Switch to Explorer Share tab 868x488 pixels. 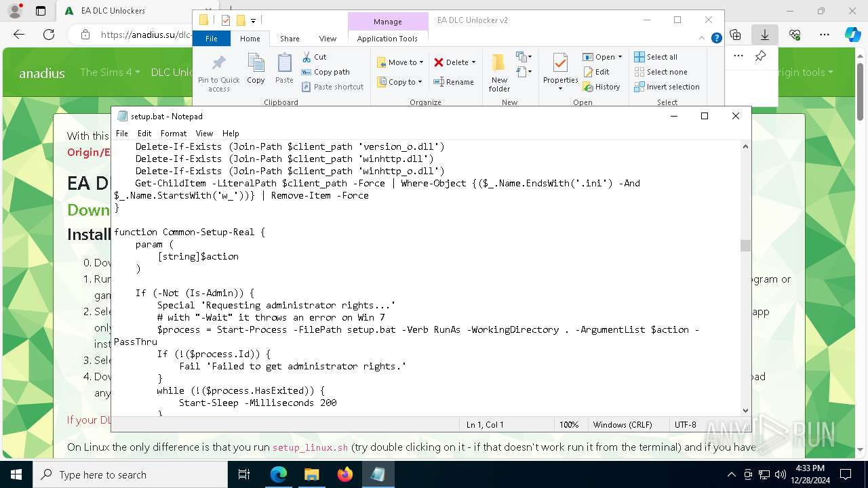click(290, 39)
